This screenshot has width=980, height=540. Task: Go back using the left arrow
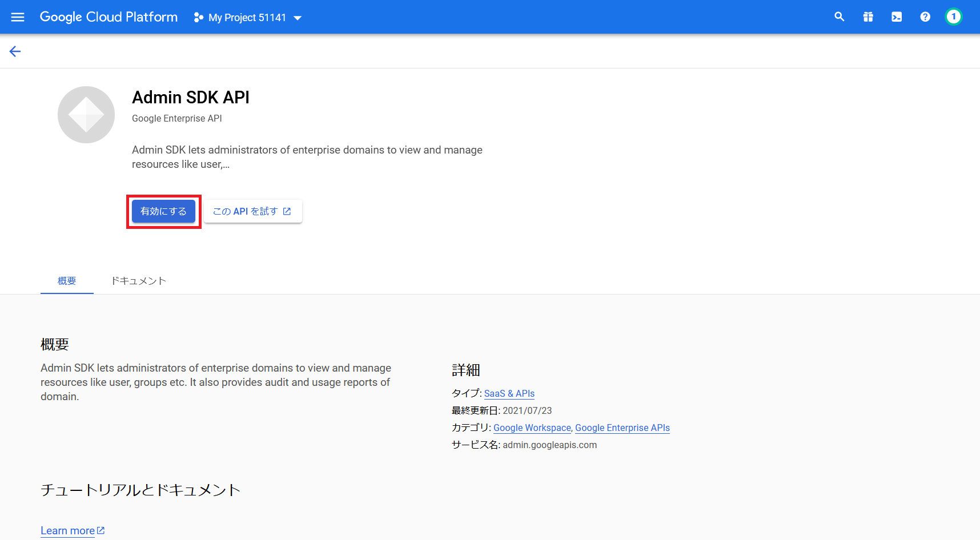(x=15, y=51)
